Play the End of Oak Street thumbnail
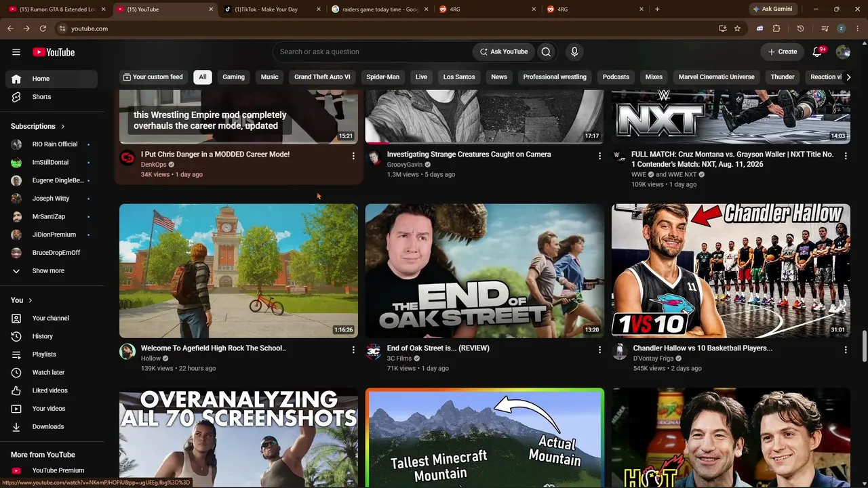 [x=484, y=271]
